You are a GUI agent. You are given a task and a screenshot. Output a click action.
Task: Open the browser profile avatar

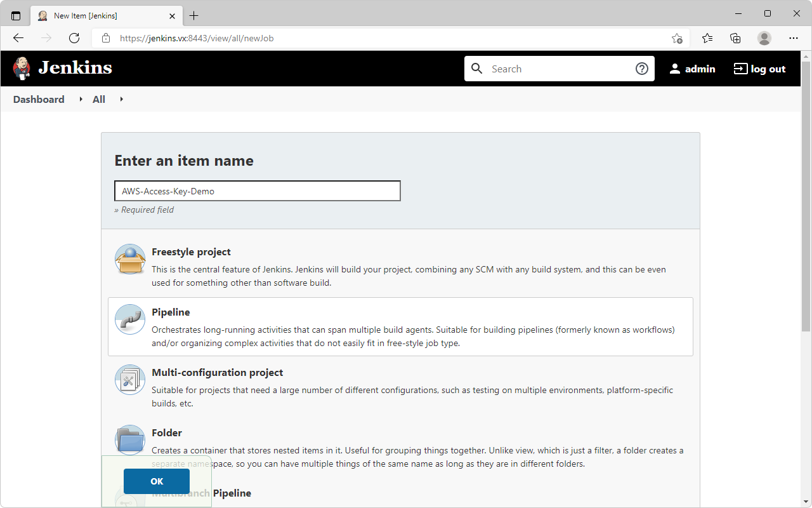[764, 38]
